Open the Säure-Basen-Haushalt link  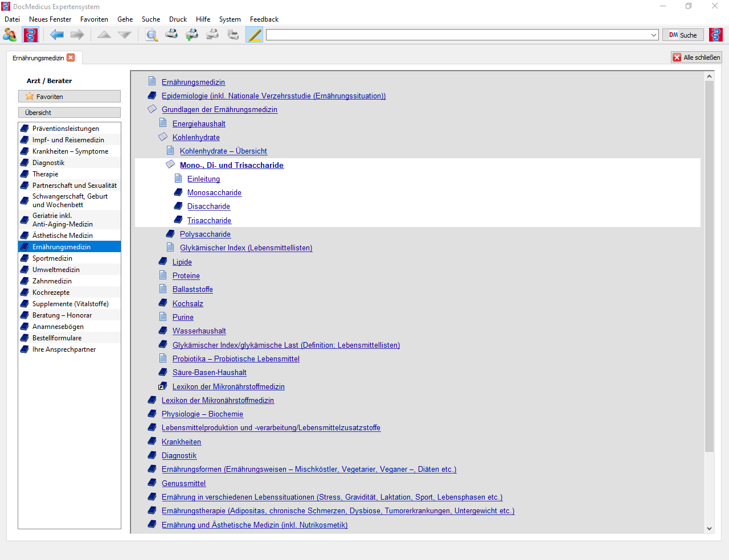click(210, 372)
